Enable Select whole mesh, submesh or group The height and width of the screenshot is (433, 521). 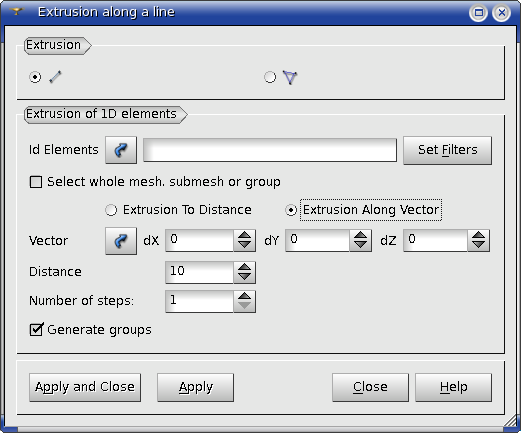(x=36, y=182)
